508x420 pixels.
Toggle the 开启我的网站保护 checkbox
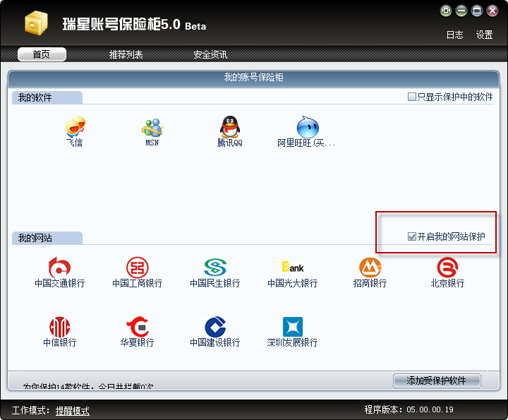tap(412, 237)
